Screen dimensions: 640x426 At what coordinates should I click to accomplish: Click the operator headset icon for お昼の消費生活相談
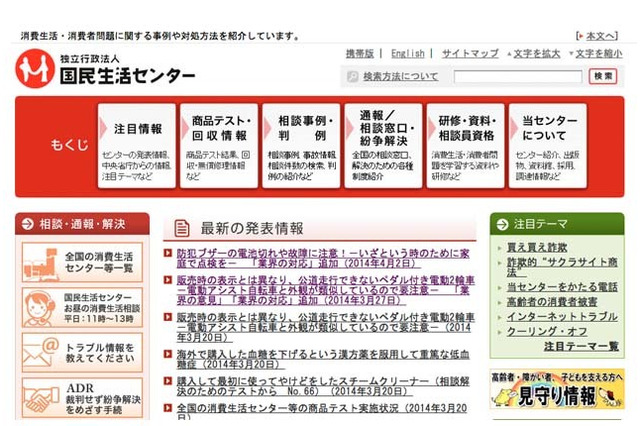click(39, 308)
